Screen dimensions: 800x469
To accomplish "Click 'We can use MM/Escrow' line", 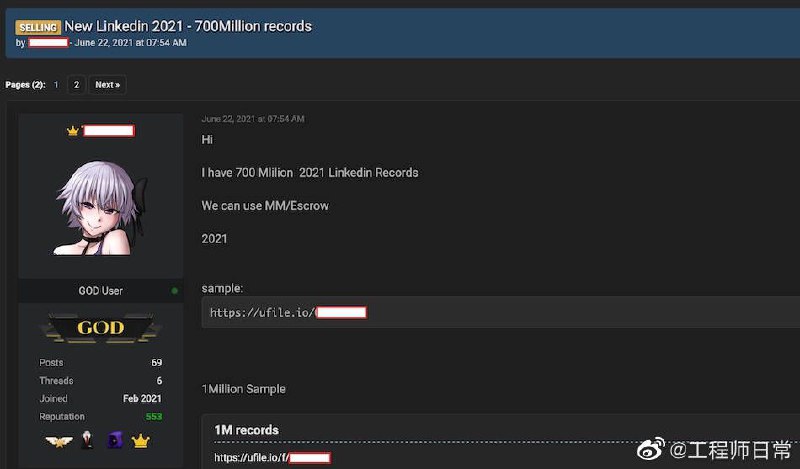I will [x=265, y=206].
